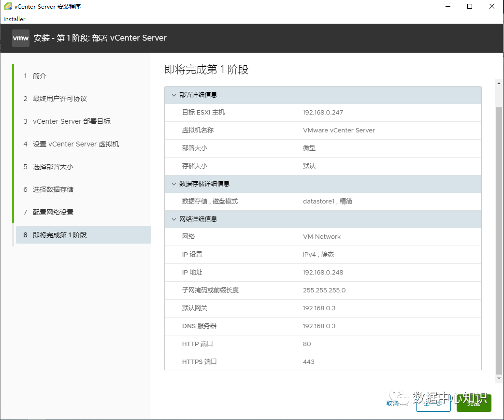Image resolution: width=504 pixels, height=420 pixels.
Task: Minimize the installer window
Action: [x=448, y=6]
